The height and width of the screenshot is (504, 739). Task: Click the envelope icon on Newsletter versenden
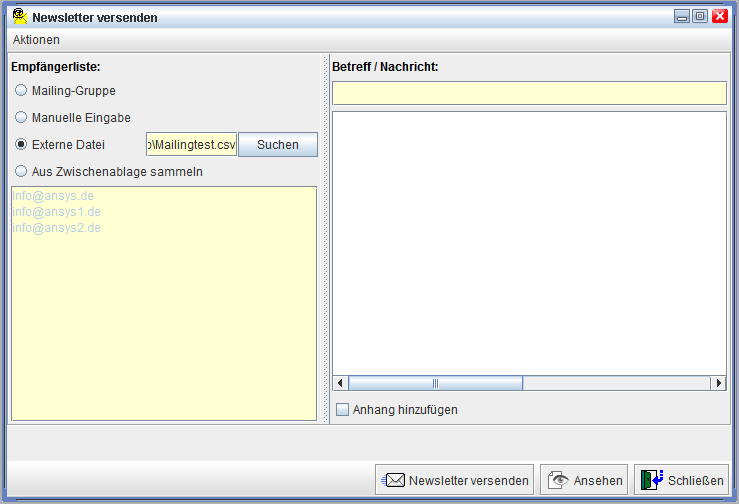394,480
